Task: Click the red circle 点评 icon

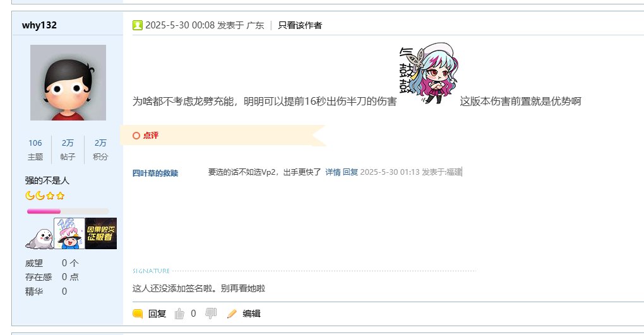Action: click(x=136, y=136)
